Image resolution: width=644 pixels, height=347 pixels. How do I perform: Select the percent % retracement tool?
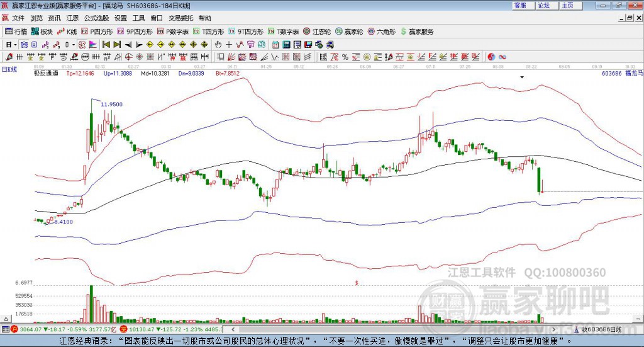pos(345,57)
